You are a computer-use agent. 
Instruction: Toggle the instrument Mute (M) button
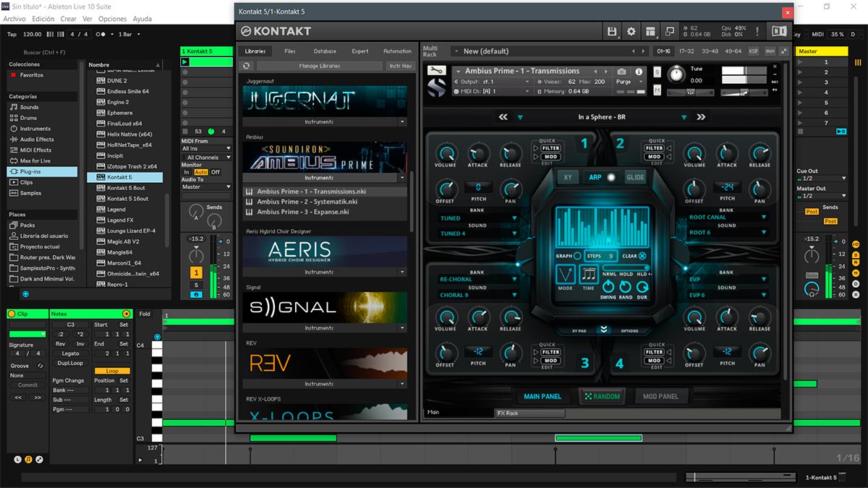(x=657, y=90)
